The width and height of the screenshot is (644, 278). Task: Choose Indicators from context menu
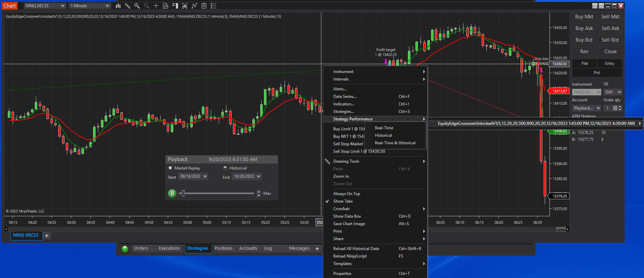[x=375, y=104]
